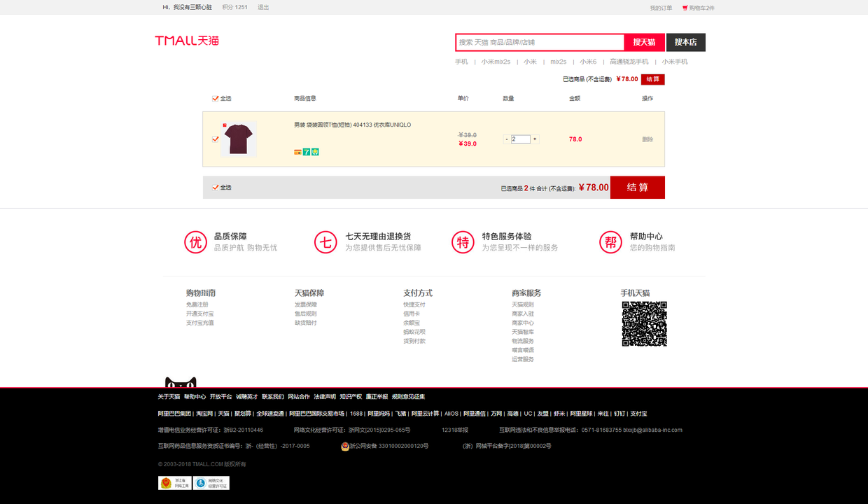The image size is (868, 504).
Task: Click the 搜天猫 search button
Action: [x=644, y=43]
